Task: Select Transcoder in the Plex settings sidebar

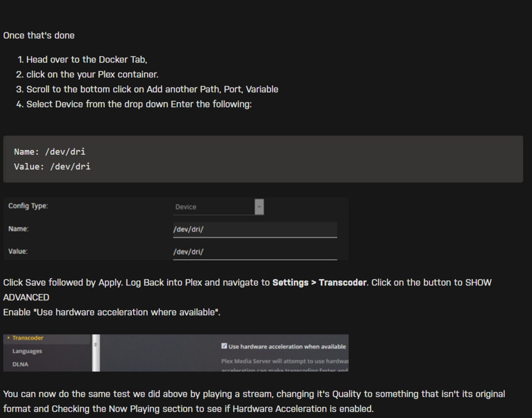Action: pyautogui.click(x=28, y=338)
